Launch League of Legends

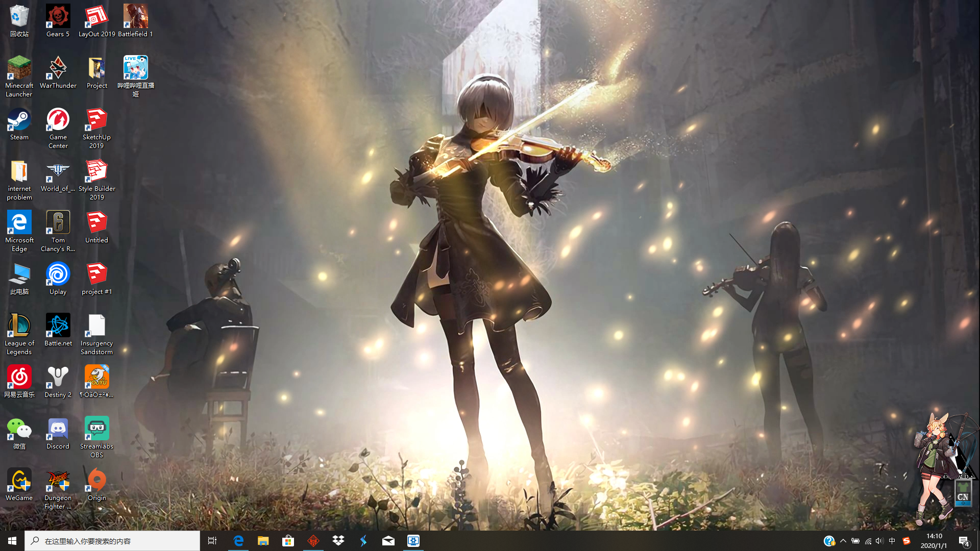19,324
